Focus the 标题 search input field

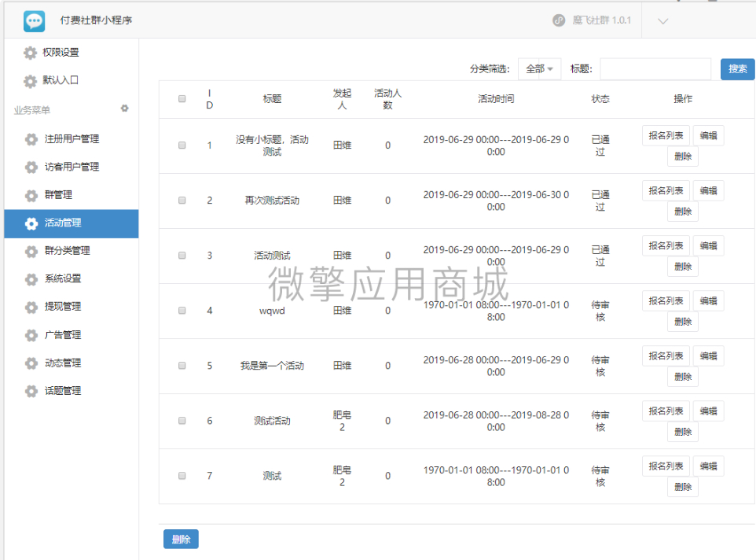tap(655, 69)
